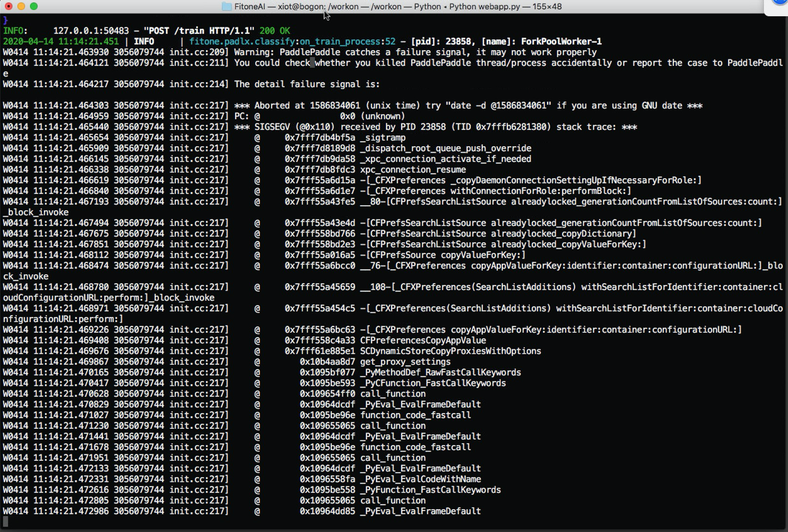
Task: Click the "POST /train HTTP/1.1" log text
Action: (x=199, y=31)
